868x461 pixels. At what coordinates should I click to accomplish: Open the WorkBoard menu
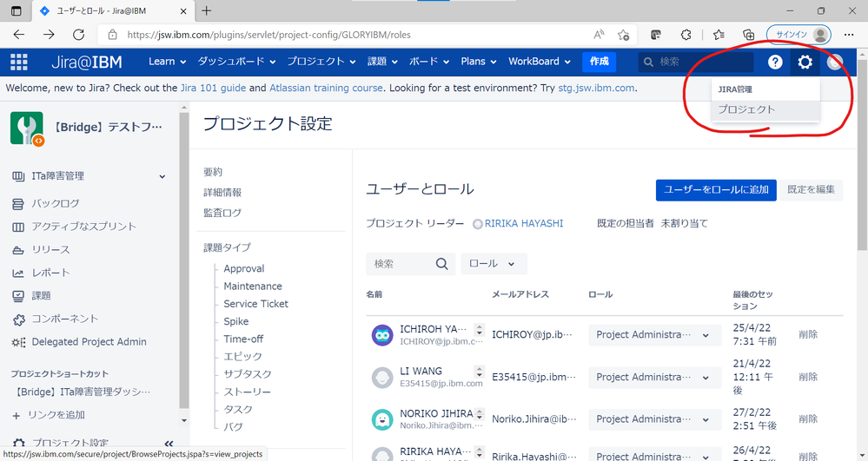(x=540, y=62)
